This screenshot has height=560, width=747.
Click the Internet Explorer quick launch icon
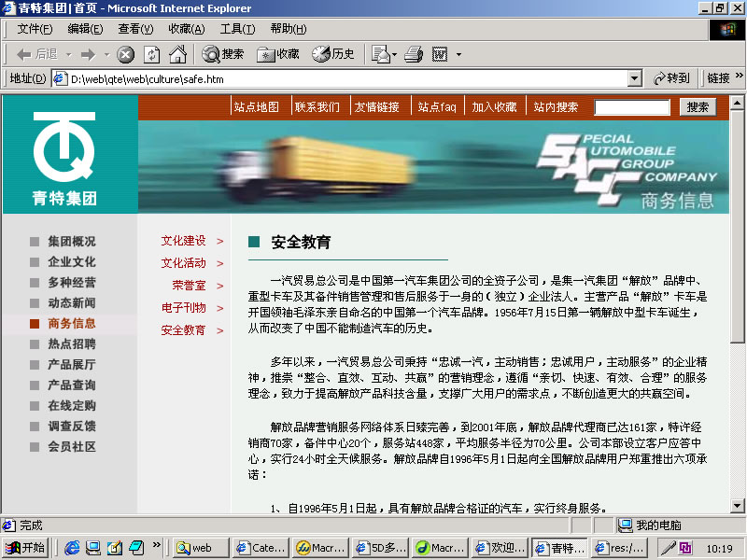[72, 548]
